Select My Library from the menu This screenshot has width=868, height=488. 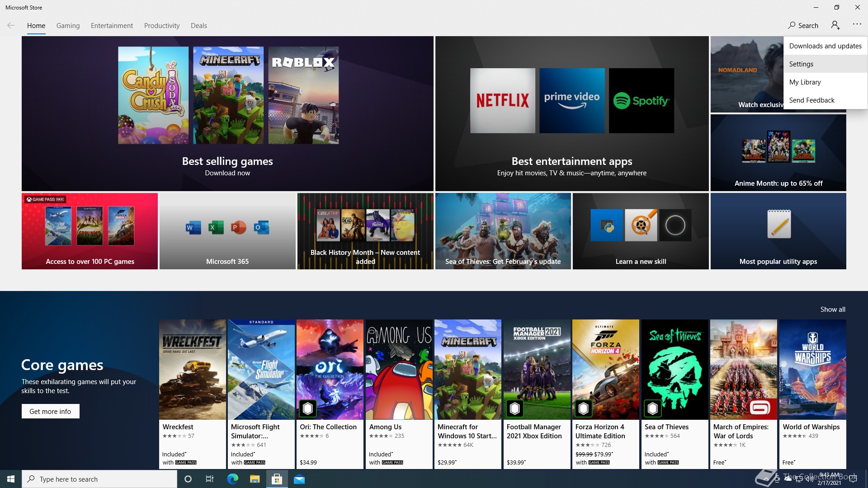pos(825,82)
